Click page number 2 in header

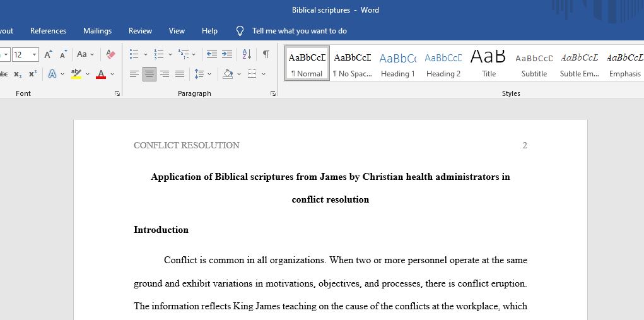[x=525, y=145]
